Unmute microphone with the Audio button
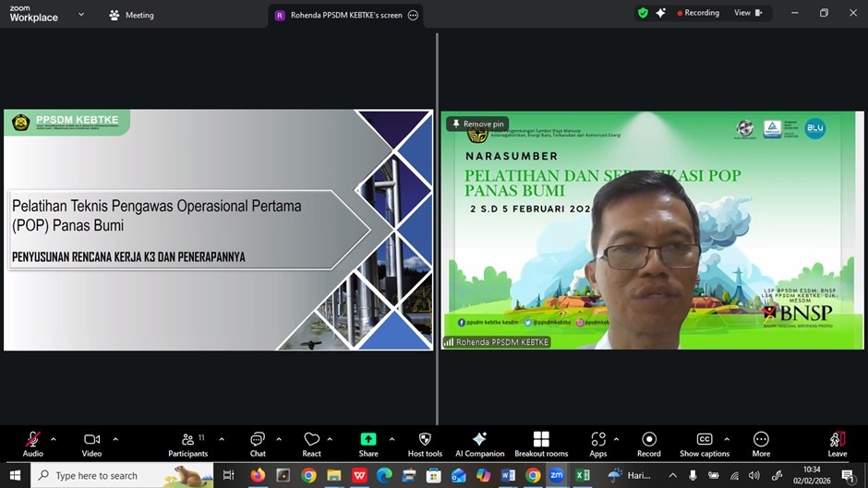 (x=33, y=440)
